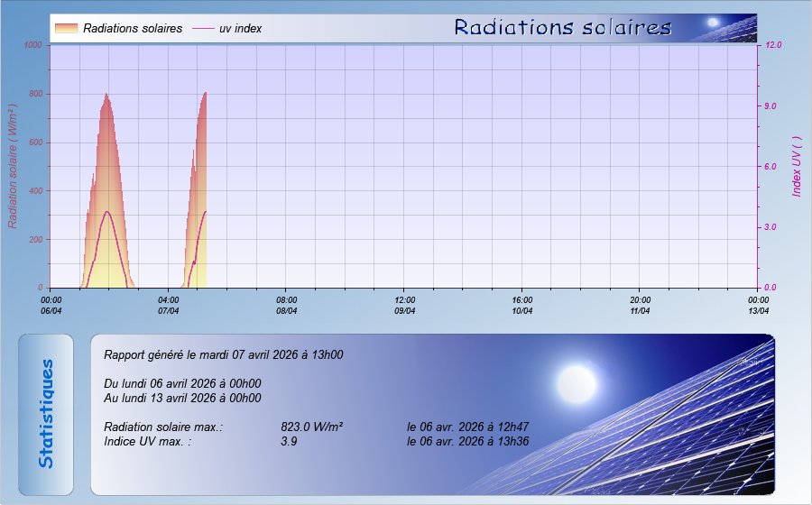Click the 16:00 10/04 time axis label
Screen dimensions: 812x505
pyautogui.click(x=522, y=305)
